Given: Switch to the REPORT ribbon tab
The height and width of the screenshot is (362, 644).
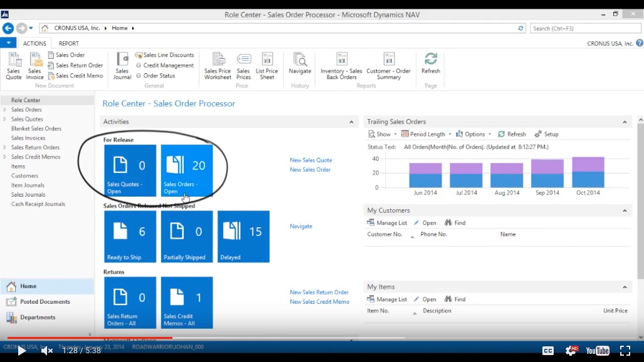Looking at the screenshot, I should click(x=68, y=43).
